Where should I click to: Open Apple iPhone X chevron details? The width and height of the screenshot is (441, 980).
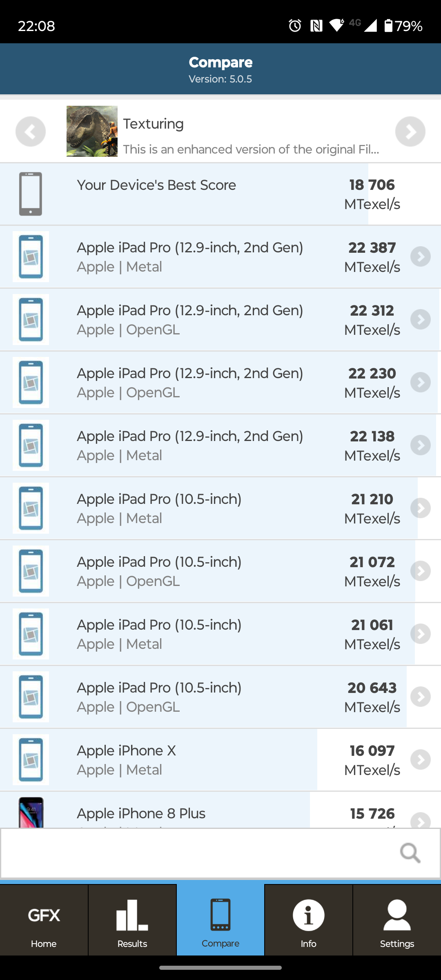coord(421,760)
